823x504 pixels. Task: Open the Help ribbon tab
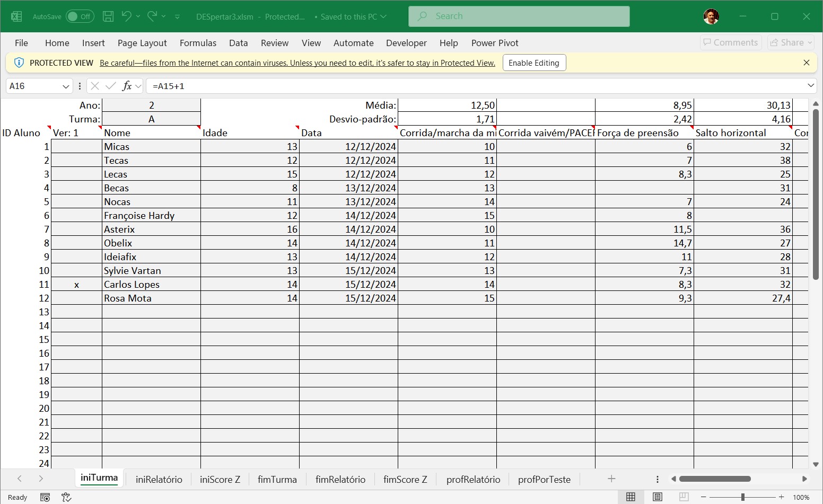[449, 43]
